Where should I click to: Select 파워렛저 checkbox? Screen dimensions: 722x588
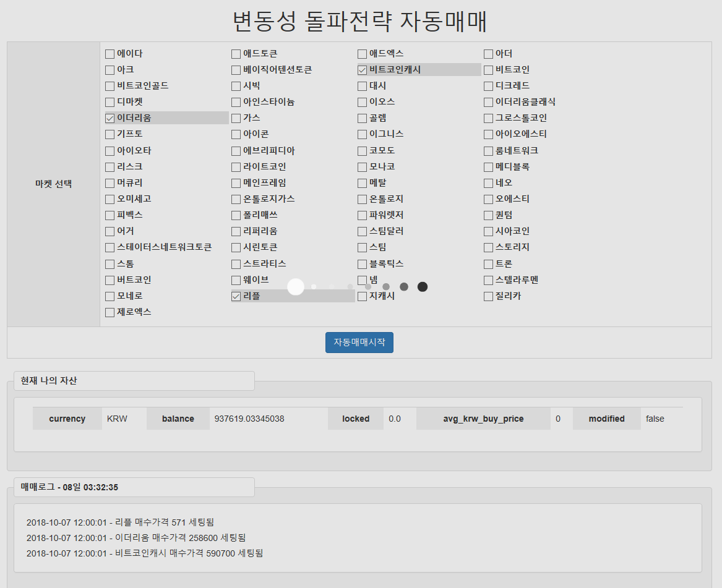pyautogui.click(x=362, y=215)
